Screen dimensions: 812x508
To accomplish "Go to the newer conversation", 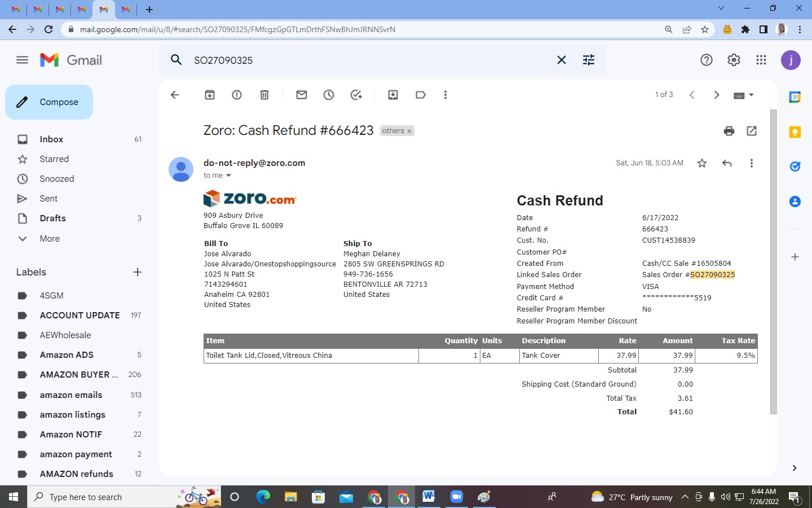I will (x=692, y=95).
